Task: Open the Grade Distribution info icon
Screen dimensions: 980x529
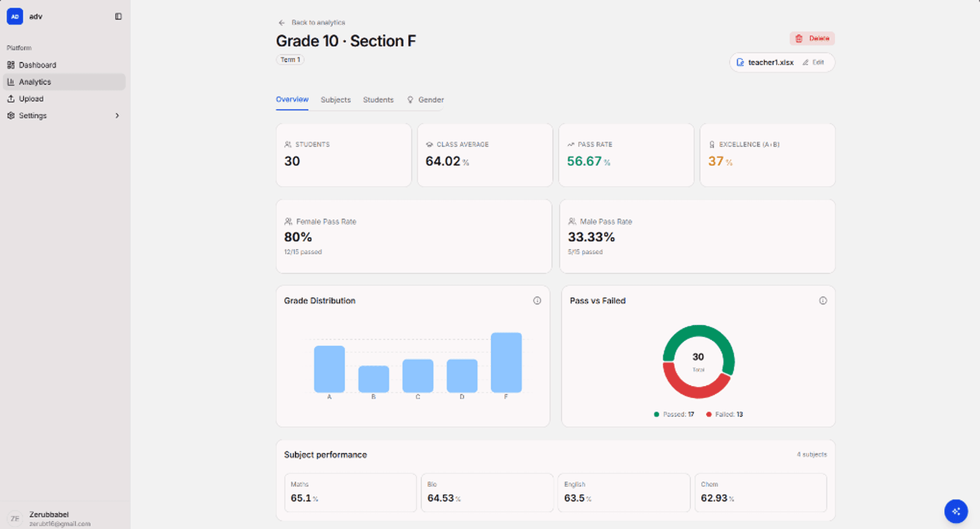Action: pyautogui.click(x=537, y=301)
